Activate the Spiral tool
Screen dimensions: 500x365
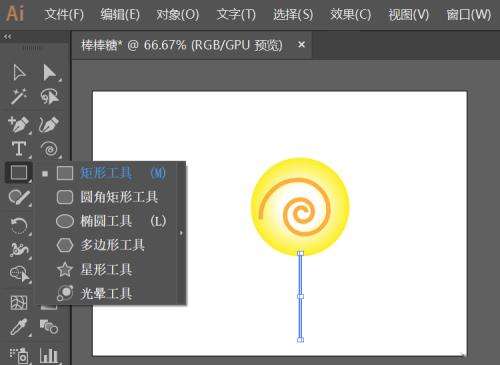(50, 149)
